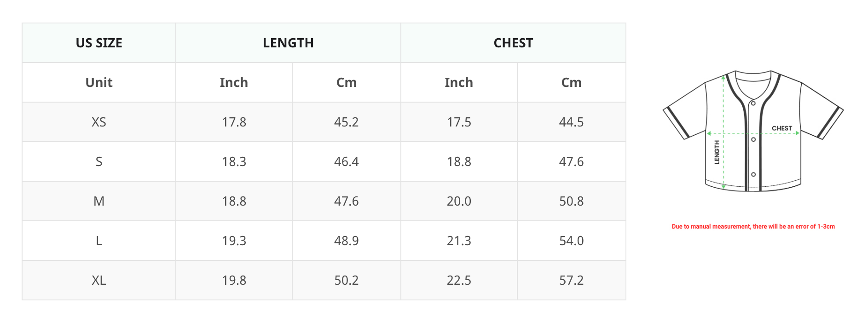Click XS length value 17.8 inches
The height and width of the screenshot is (322, 868).
coord(234,122)
